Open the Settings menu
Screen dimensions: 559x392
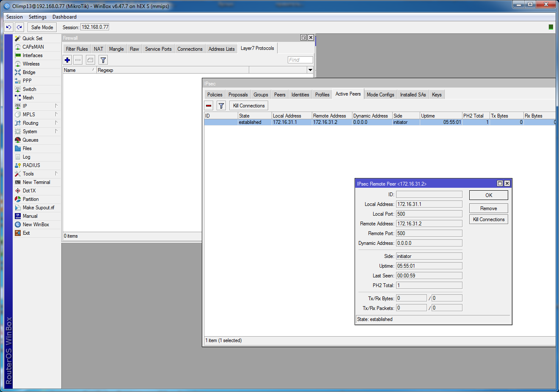pos(38,17)
